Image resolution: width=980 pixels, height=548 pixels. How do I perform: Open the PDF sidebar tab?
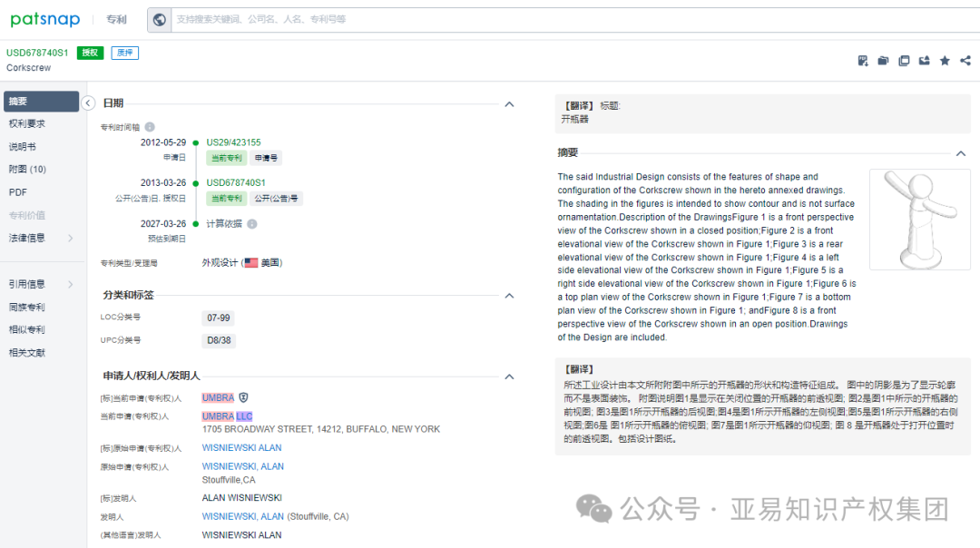click(x=17, y=192)
